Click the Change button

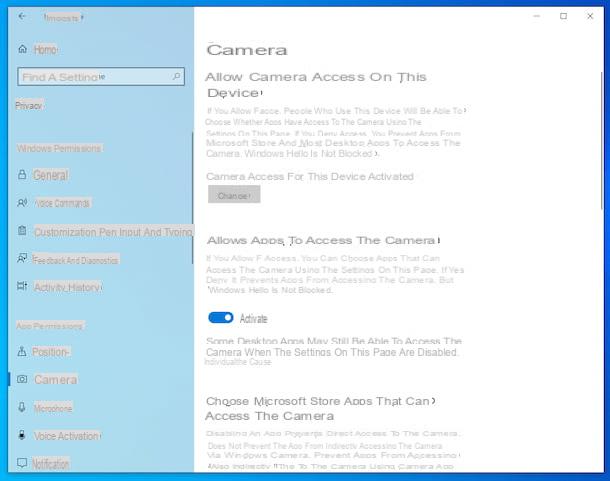[x=234, y=195]
